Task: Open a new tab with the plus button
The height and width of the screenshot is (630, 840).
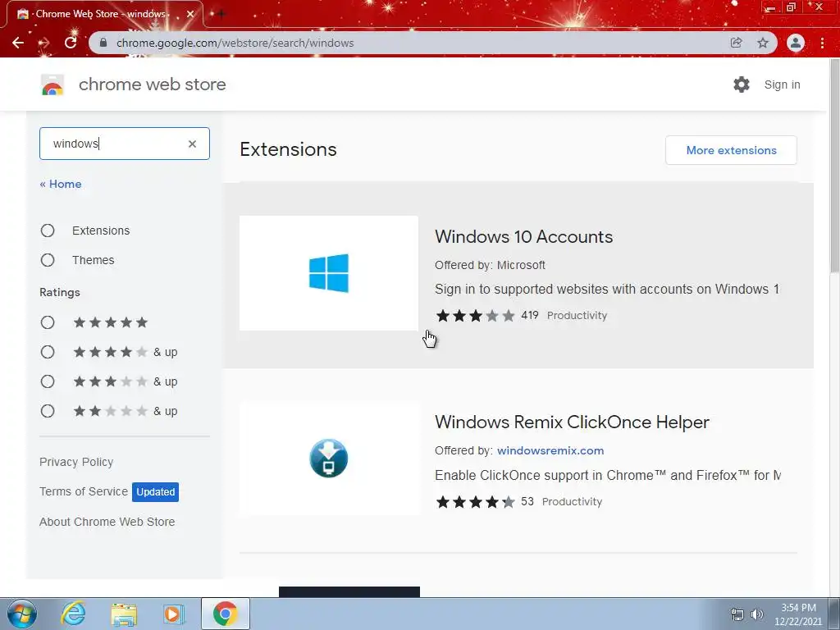Action: 221,14
